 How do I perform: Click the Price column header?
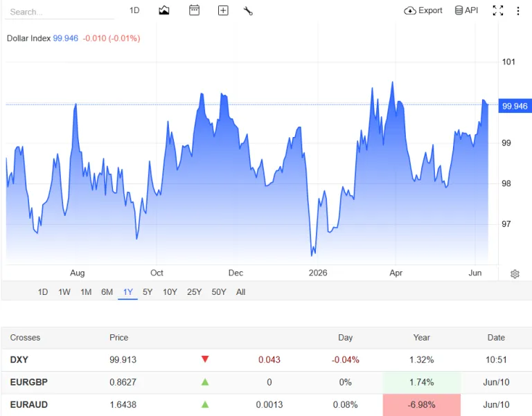[x=118, y=337]
